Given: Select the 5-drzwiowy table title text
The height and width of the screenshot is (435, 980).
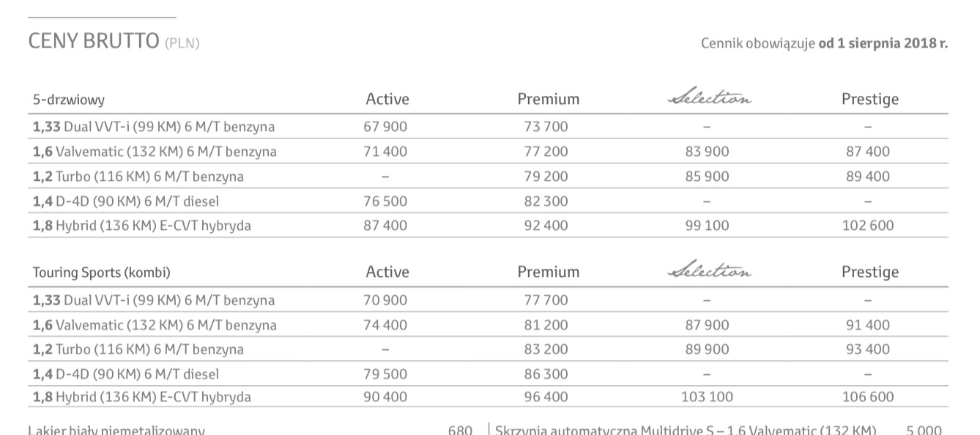Looking at the screenshot, I should 69,100.
